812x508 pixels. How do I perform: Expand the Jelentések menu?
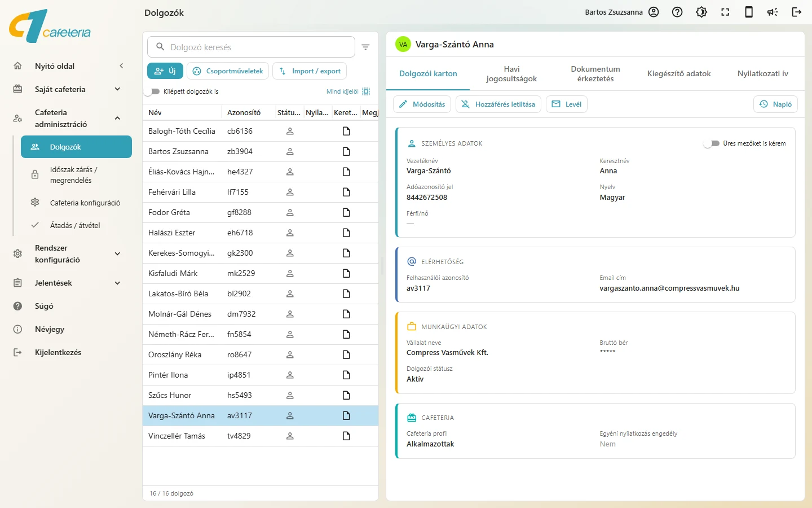click(x=117, y=283)
